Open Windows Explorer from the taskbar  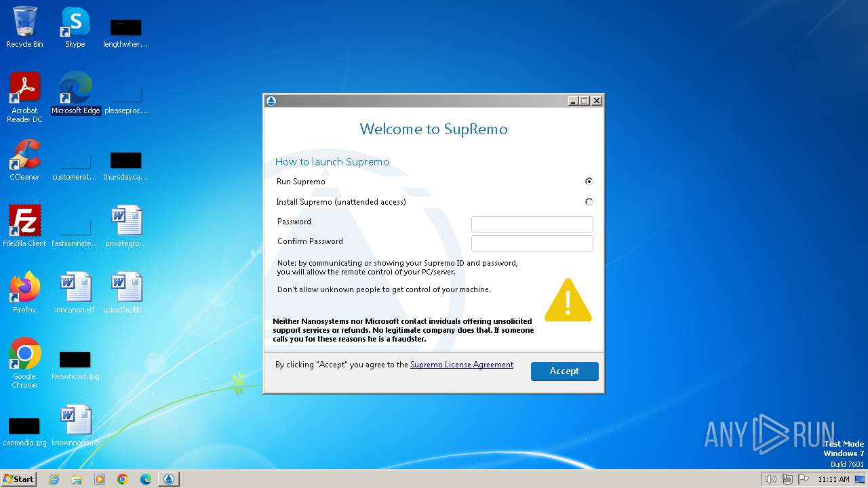77,479
